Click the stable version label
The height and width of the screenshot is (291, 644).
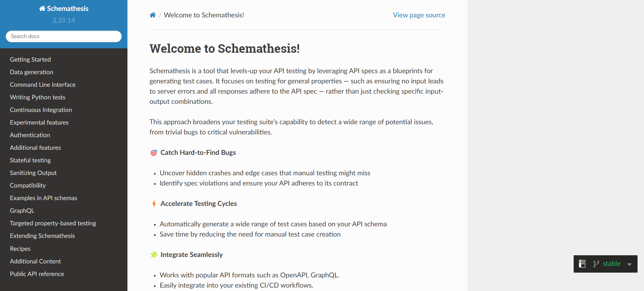point(611,264)
